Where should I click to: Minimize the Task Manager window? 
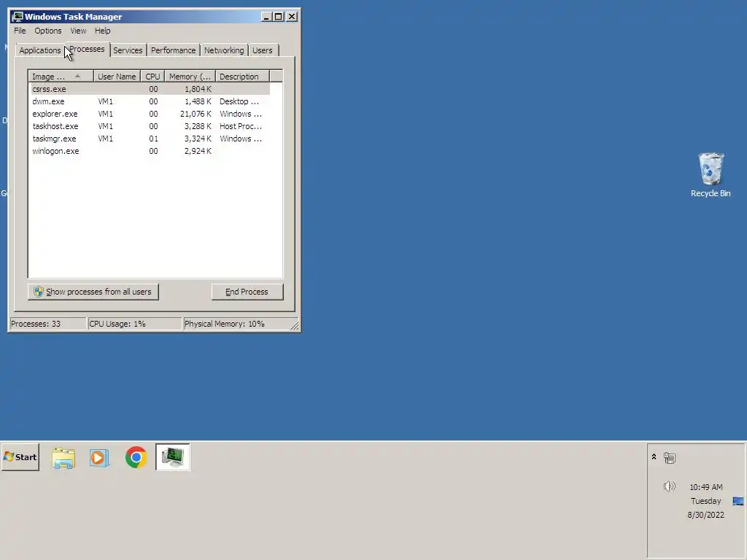(266, 17)
